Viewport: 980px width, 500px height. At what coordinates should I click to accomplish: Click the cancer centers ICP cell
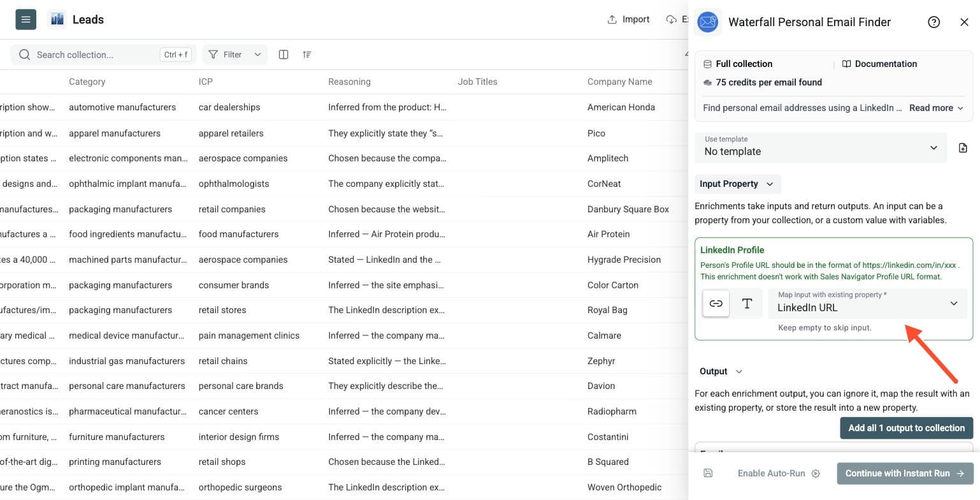pyautogui.click(x=228, y=411)
